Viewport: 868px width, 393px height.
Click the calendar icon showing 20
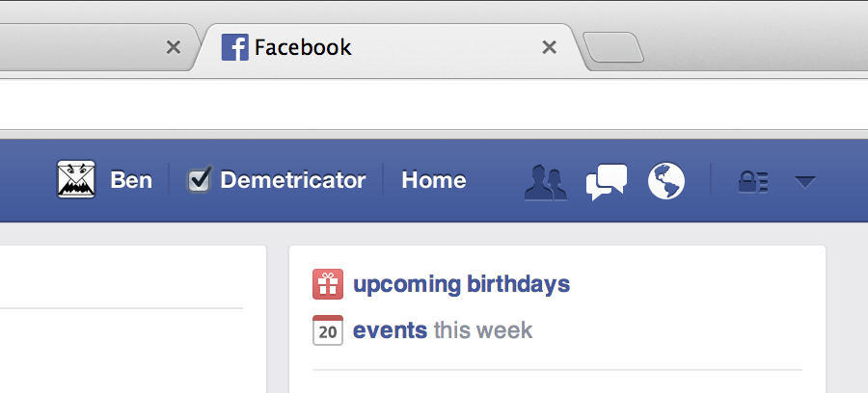pyautogui.click(x=328, y=330)
